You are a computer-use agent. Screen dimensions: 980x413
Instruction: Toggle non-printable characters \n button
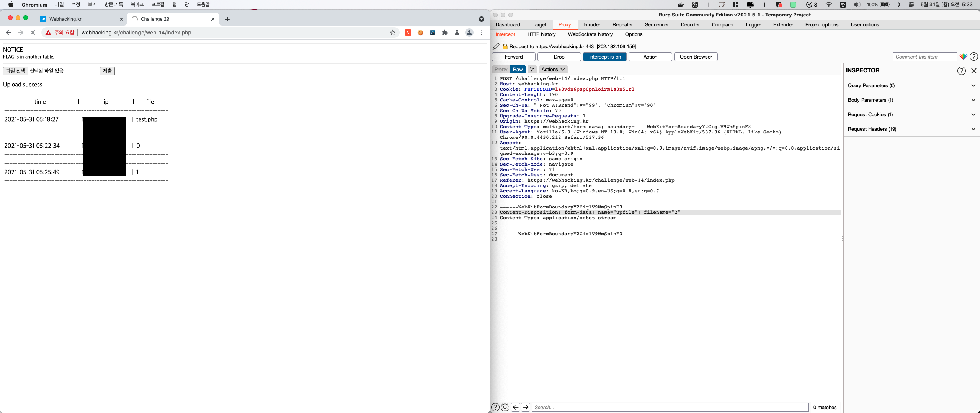532,69
